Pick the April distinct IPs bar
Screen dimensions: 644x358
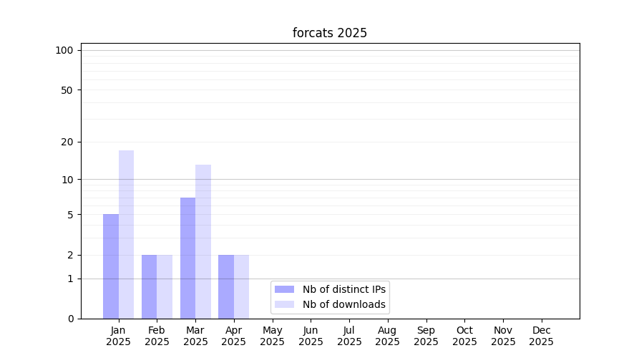(226, 286)
